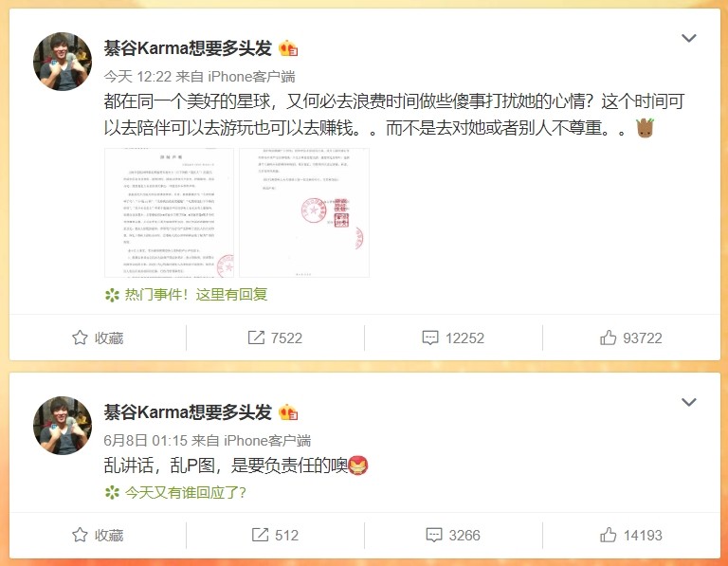
Task: Open the first post's 今天 12:22 timestamp
Action: tap(137, 77)
